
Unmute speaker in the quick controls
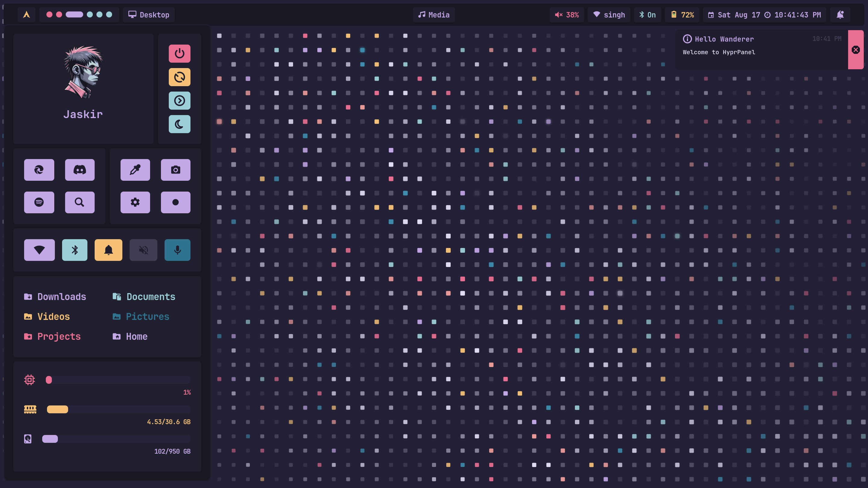[143, 250]
